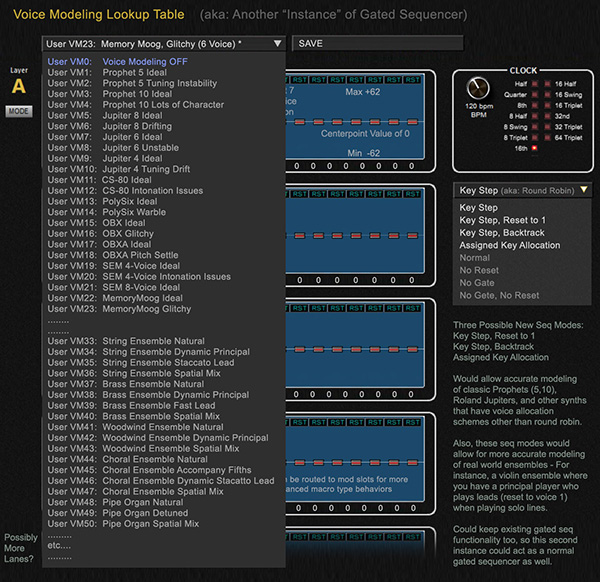Toggle the 32 Triplet clock LED
600x582 pixels.
[548, 127]
